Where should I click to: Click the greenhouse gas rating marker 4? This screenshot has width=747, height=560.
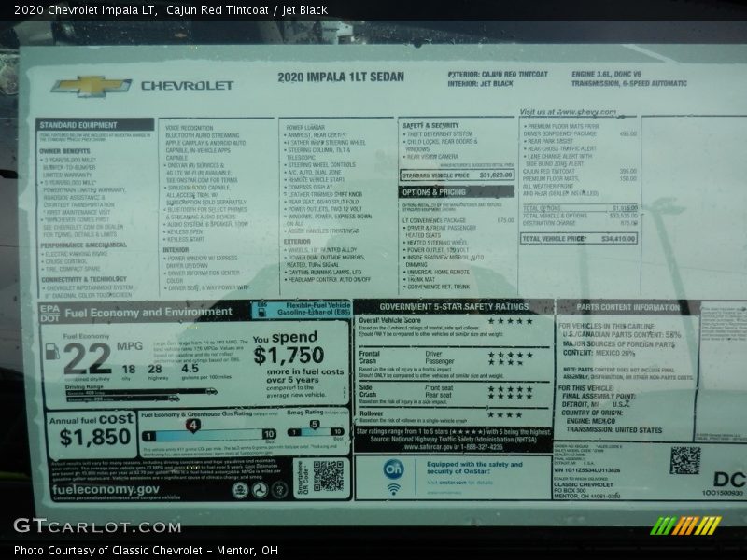192,426
